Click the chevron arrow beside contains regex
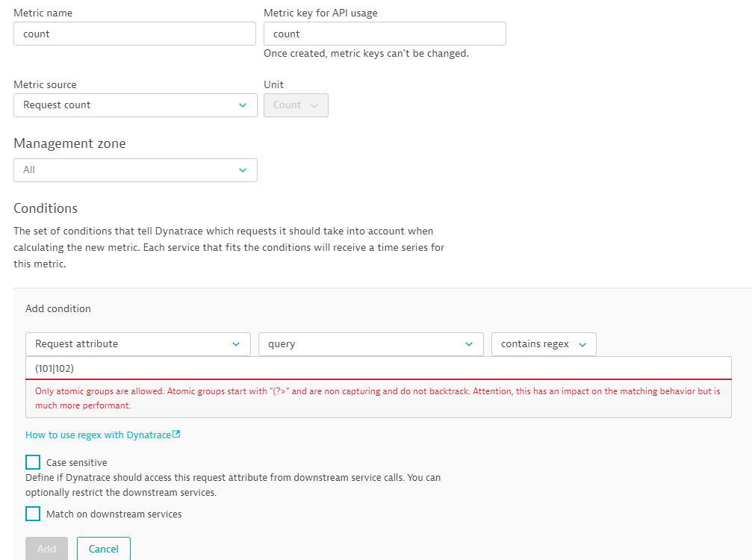 [x=582, y=344]
